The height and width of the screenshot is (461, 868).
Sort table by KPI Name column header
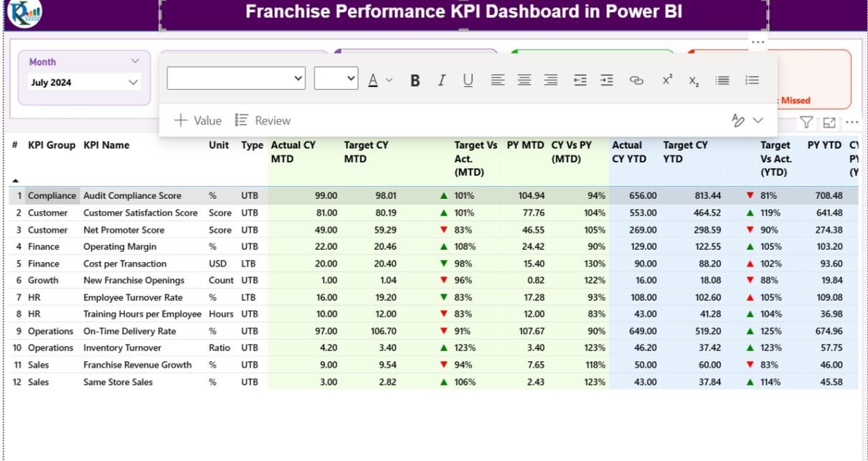click(x=106, y=145)
